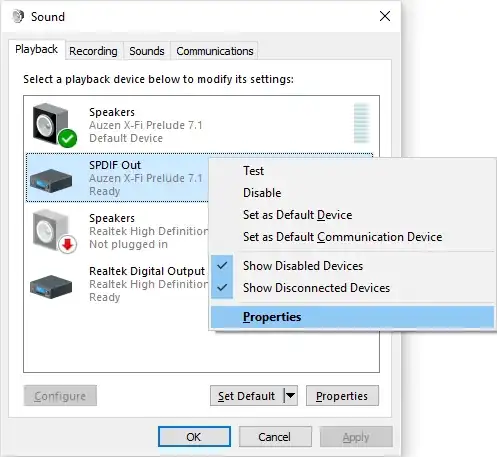Viewport: 497px width, 457px height.
Task: Open Properties from the context menu
Action: click(353, 317)
